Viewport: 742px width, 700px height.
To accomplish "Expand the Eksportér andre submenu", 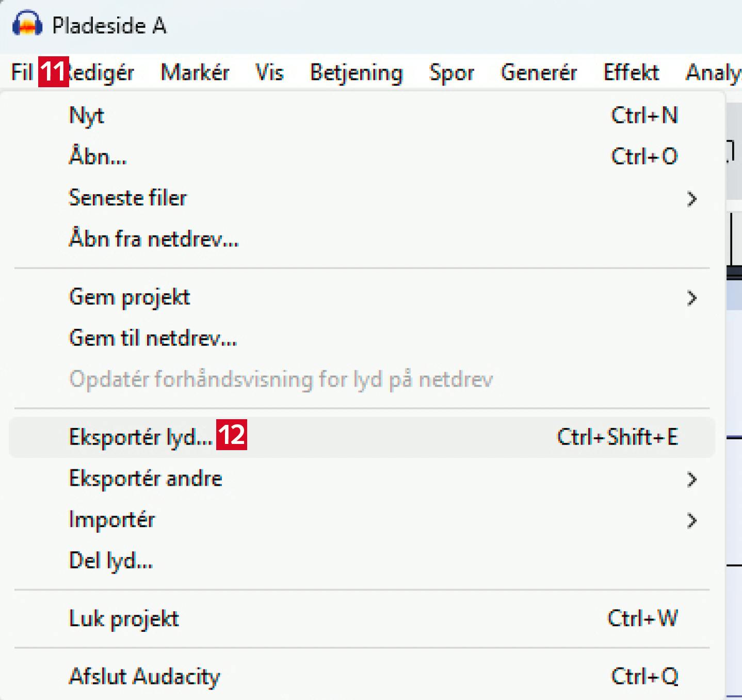I will click(146, 479).
